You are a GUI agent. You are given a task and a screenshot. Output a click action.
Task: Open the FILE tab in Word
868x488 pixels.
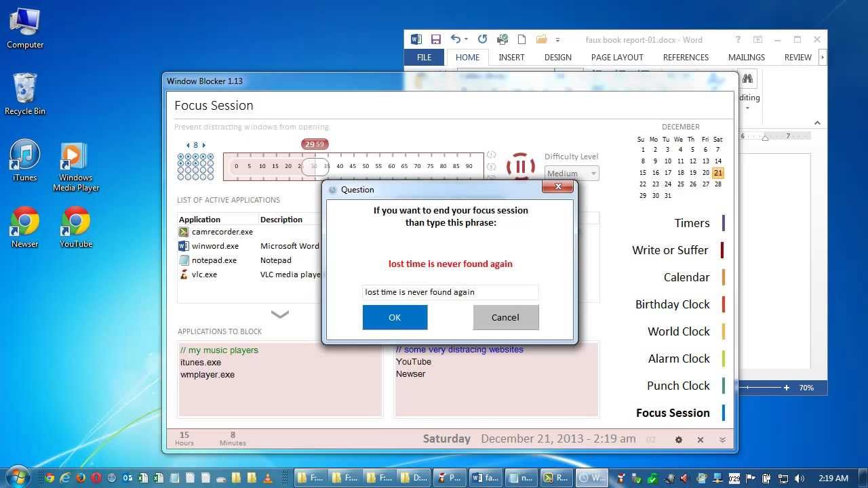click(425, 58)
